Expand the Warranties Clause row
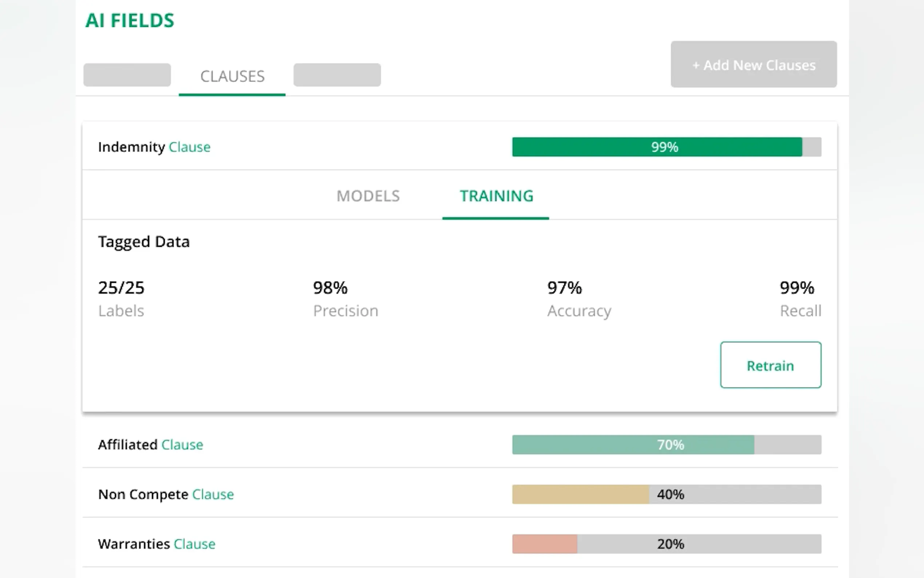This screenshot has height=578, width=924. [x=157, y=544]
